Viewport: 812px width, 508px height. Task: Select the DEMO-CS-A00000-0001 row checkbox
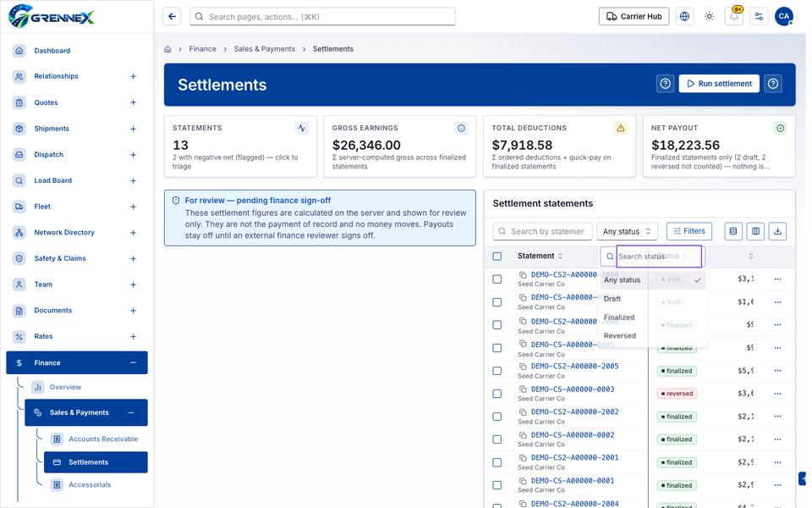[x=497, y=484]
